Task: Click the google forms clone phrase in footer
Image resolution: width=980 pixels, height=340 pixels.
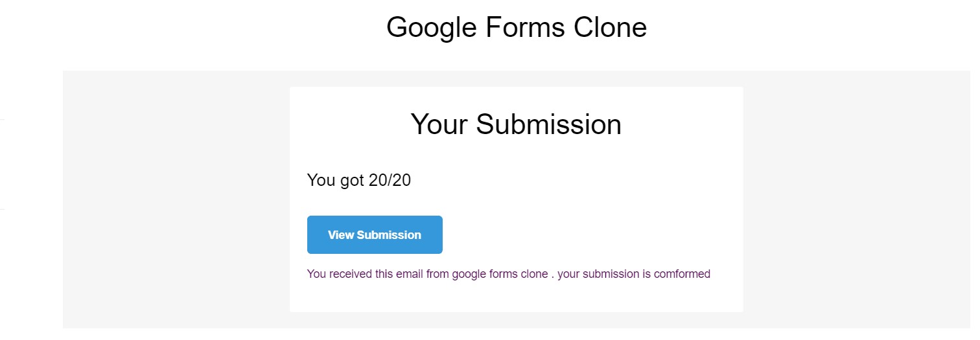Action: tap(500, 274)
